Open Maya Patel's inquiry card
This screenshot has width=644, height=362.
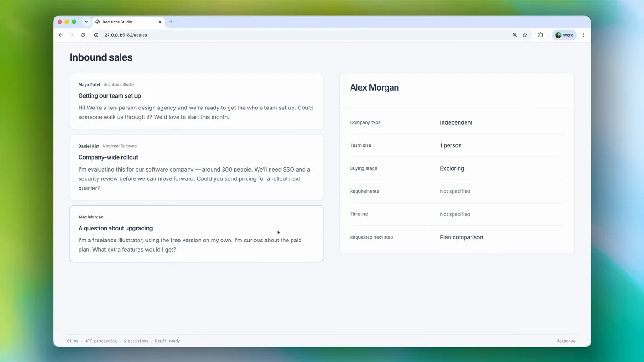pos(196,101)
